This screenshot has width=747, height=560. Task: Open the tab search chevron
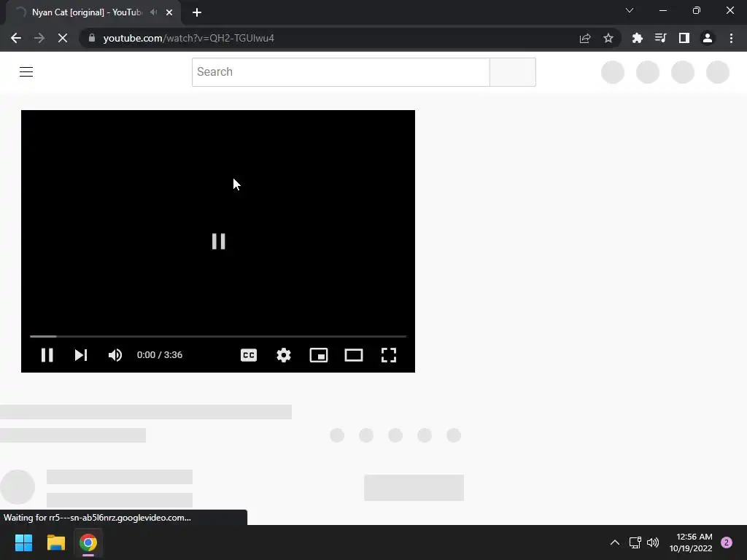point(630,10)
